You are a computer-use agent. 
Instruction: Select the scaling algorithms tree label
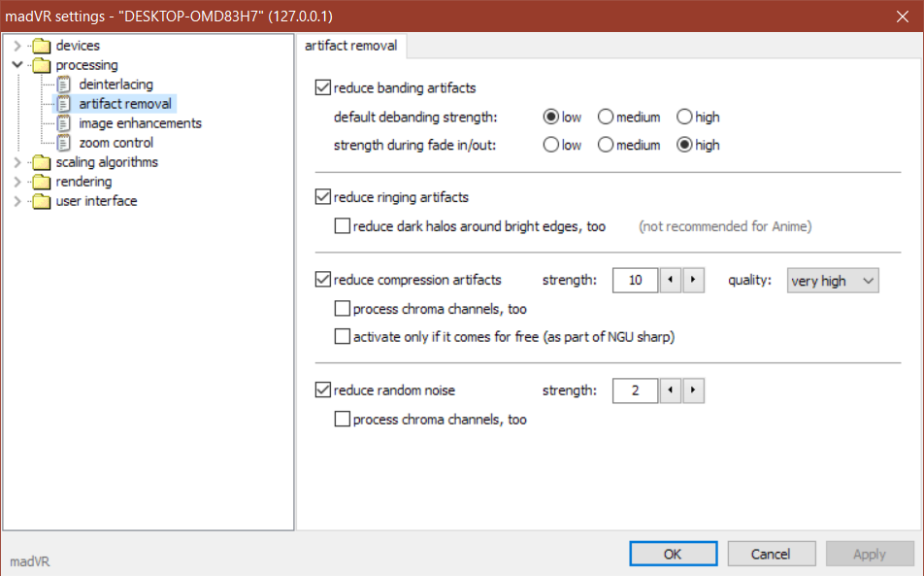coord(107,162)
